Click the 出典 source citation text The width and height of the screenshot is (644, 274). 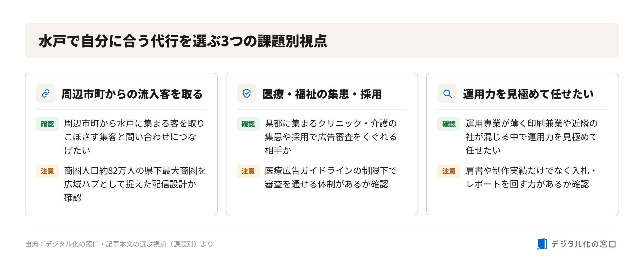tap(119, 244)
